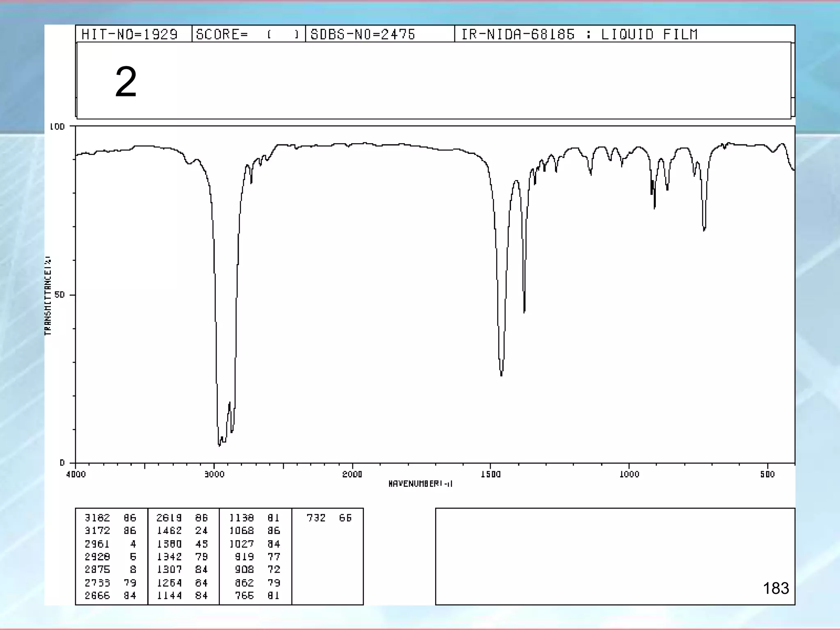Viewport: 840px width, 630px height.
Task: Click the 1500 wavenumber axis tick label
Action: click(x=491, y=475)
